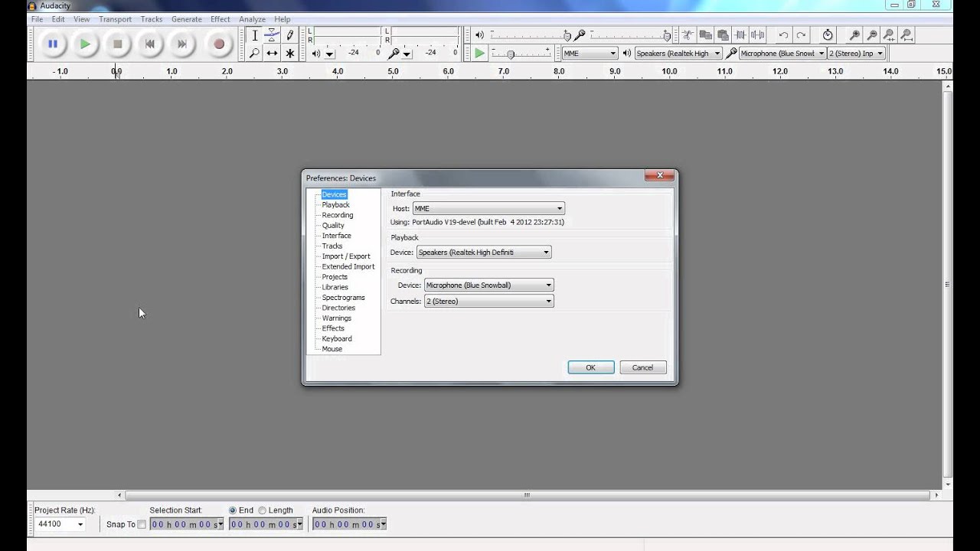Click the Zoom Out magnifier icon
Image resolution: width=980 pixels, height=551 pixels.
click(872, 35)
